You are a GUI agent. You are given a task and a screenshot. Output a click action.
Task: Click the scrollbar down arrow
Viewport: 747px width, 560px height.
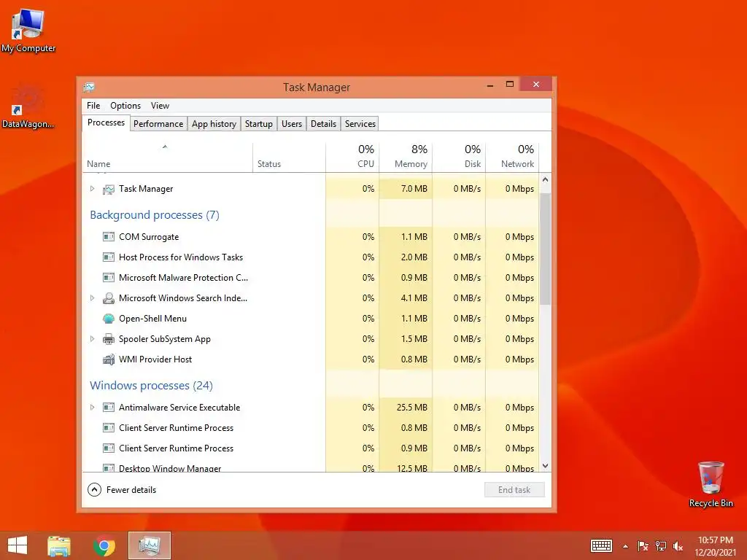click(546, 466)
